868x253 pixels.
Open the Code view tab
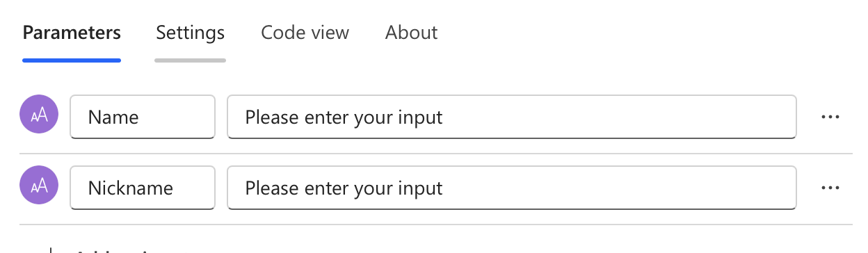(x=305, y=33)
